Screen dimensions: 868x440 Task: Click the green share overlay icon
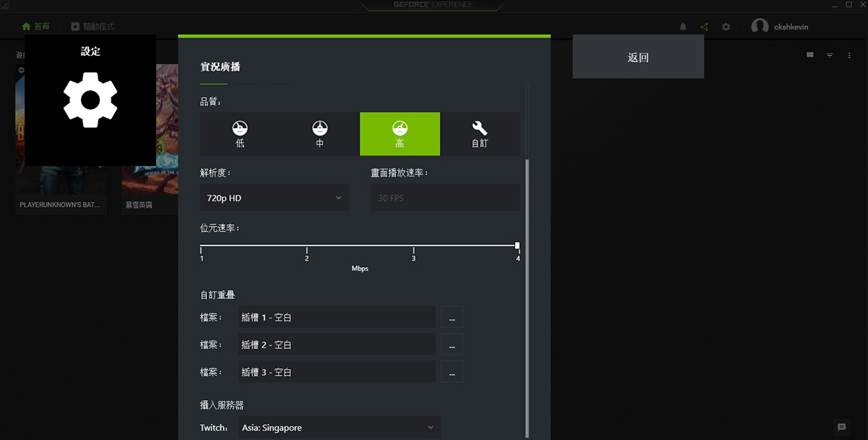pyautogui.click(x=704, y=27)
